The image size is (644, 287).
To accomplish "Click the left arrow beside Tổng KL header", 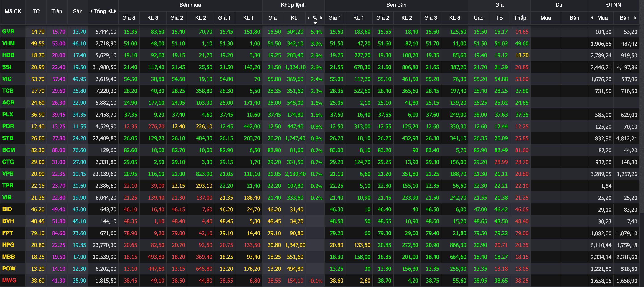I will click(x=91, y=11).
